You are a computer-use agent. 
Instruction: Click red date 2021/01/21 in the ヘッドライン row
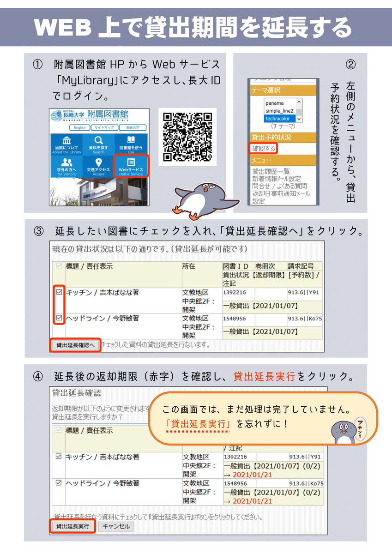pyautogui.click(x=252, y=501)
